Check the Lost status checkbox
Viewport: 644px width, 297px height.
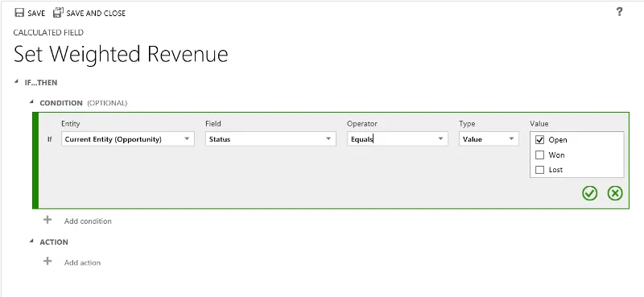(539, 170)
